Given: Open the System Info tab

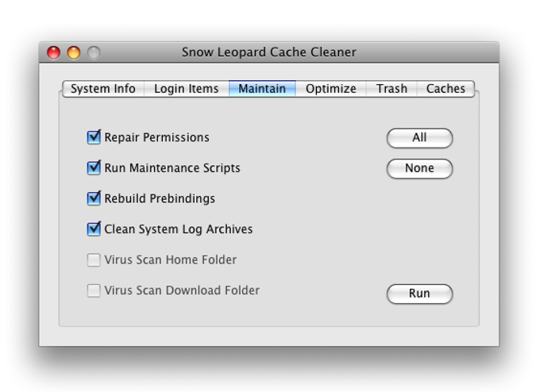Looking at the screenshot, I should (102, 89).
